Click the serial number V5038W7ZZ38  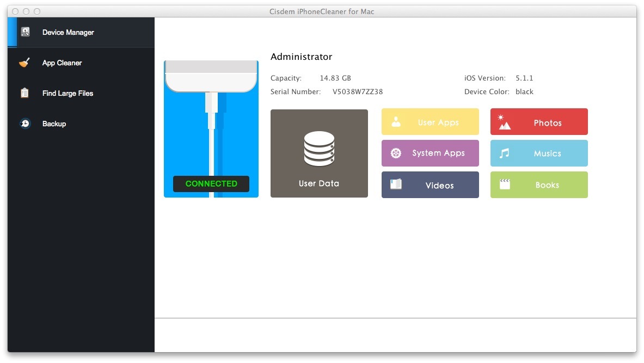358,92
